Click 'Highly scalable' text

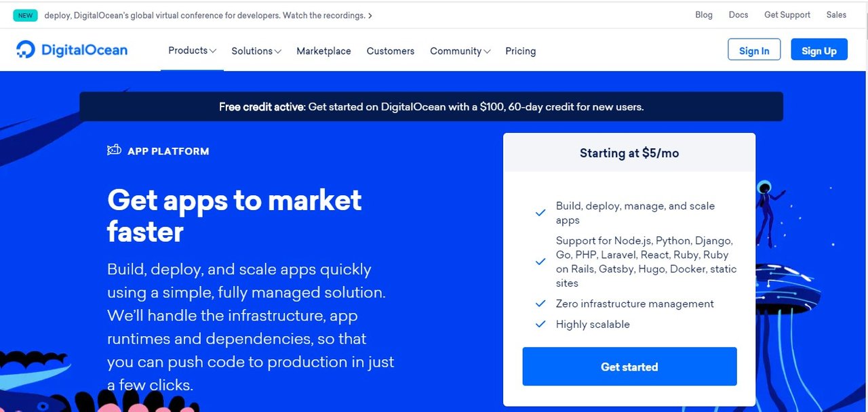click(593, 324)
